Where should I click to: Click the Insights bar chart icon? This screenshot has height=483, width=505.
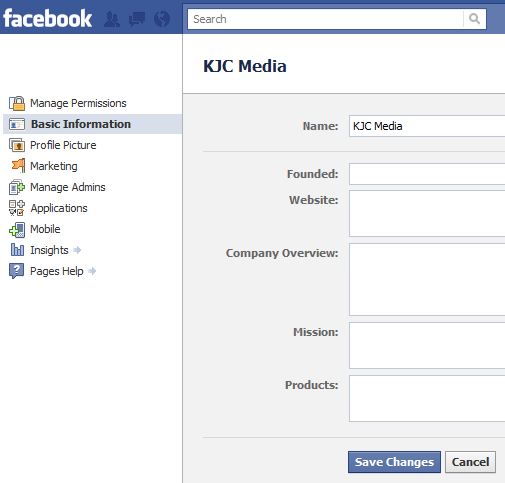17,250
